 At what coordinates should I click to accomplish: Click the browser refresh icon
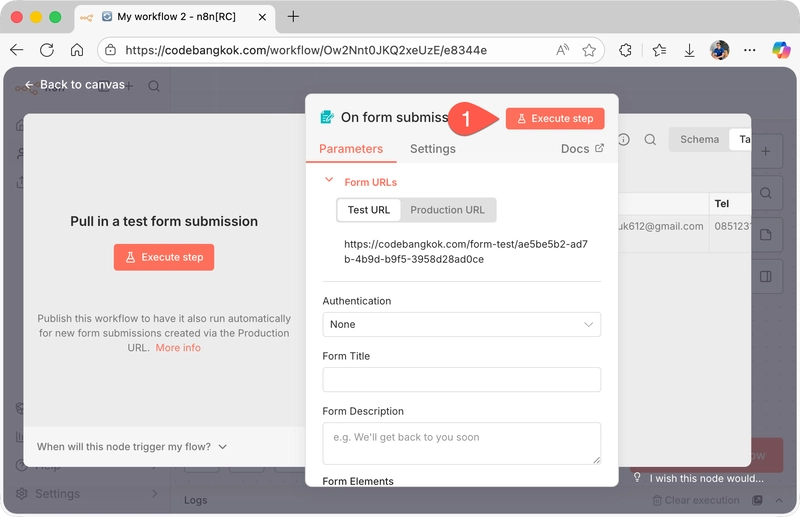click(x=47, y=50)
